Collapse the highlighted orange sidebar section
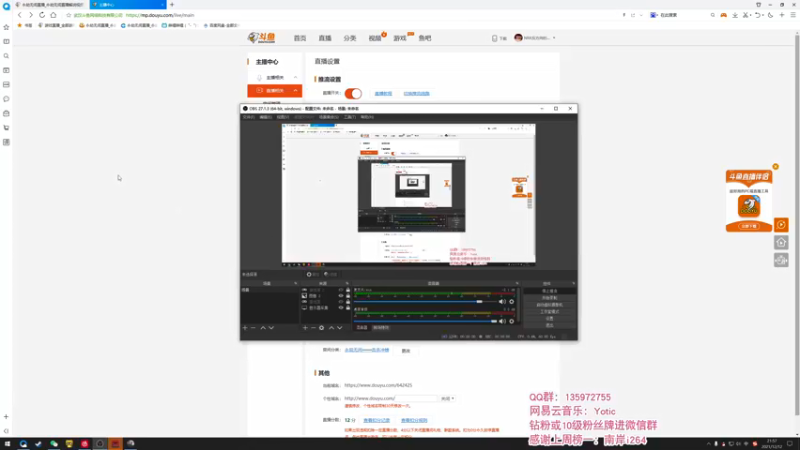 coord(295,91)
